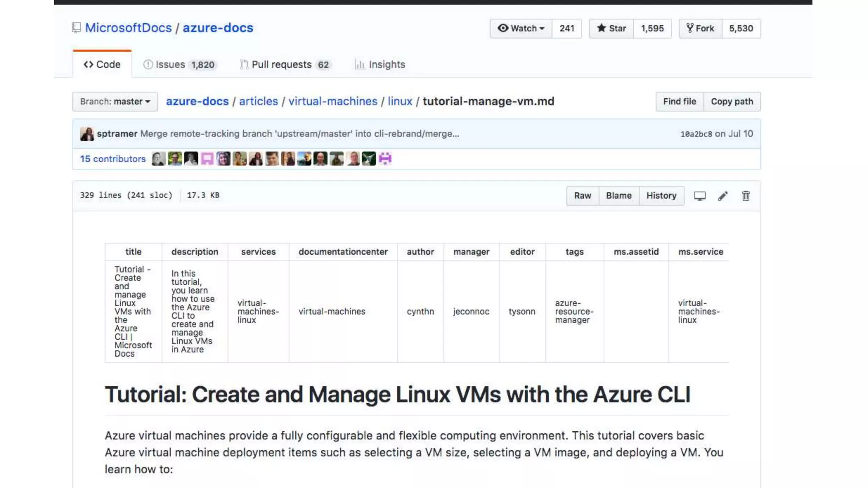The image size is (868, 488).
Task: Open the Pull requests tab
Action: 285,64
